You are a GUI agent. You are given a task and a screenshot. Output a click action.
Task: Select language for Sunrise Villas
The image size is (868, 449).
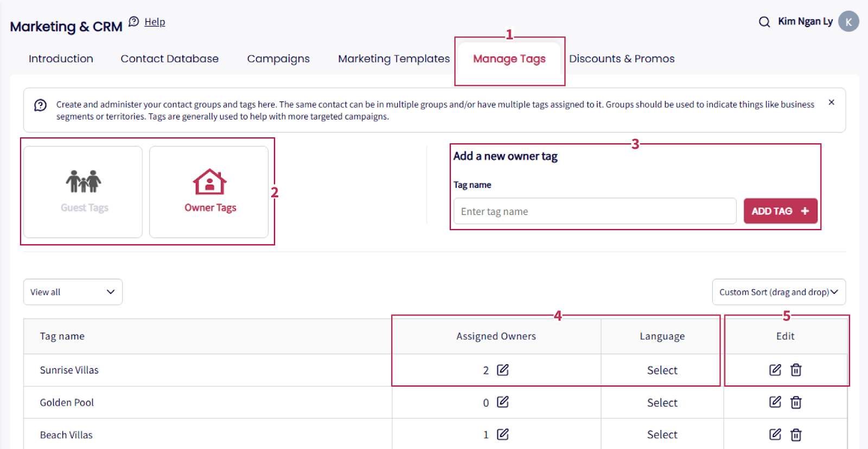coord(662,370)
